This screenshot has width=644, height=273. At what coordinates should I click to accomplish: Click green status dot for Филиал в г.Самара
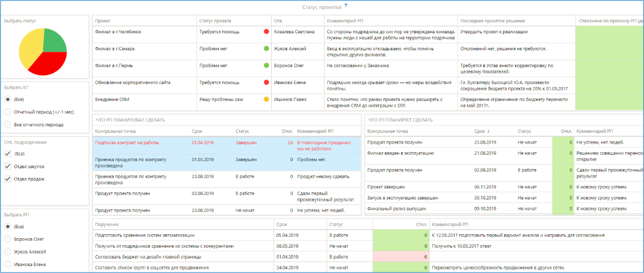(x=266, y=48)
